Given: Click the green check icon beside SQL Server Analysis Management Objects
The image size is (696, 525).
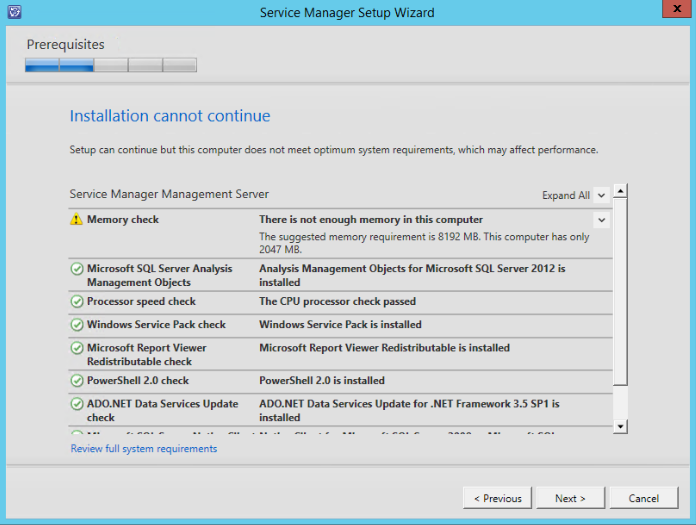Looking at the screenshot, I should (x=77, y=269).
